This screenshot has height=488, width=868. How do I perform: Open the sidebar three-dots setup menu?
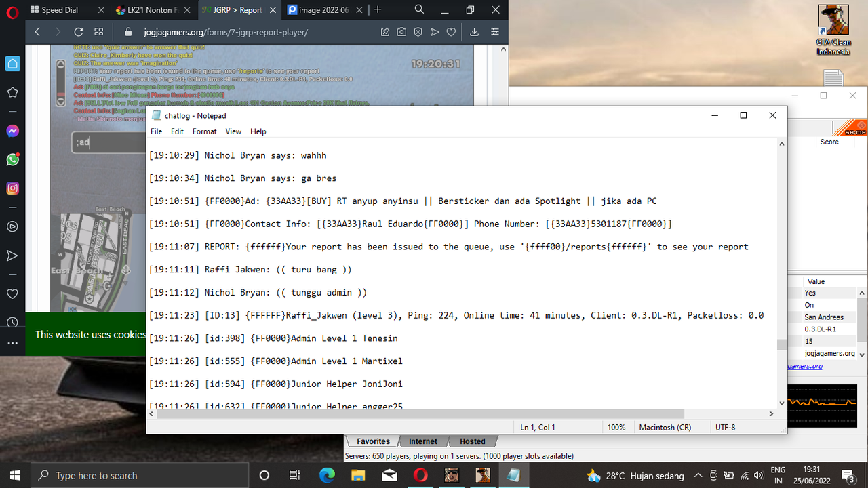click(12, 343)
